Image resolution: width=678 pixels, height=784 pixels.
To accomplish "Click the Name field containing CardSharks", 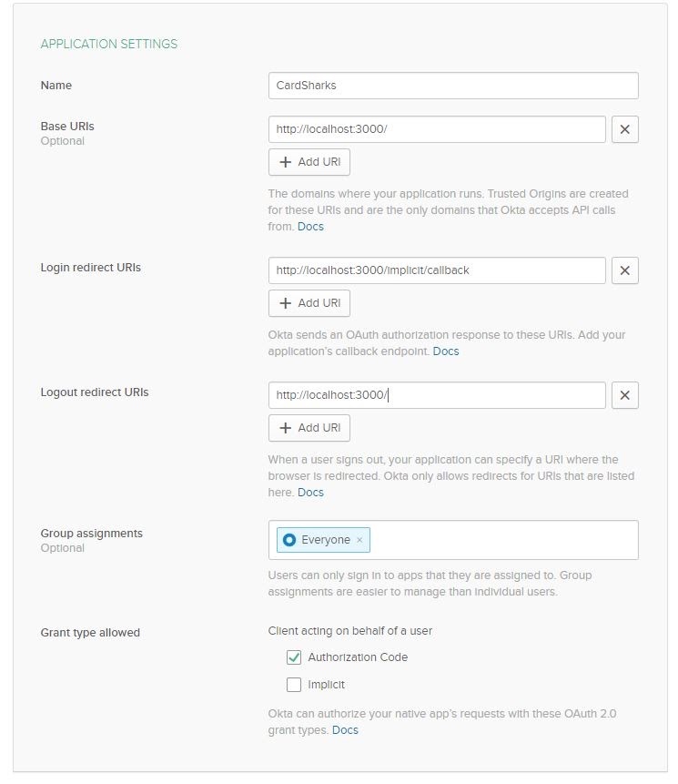I will click(x=453, y=86).
